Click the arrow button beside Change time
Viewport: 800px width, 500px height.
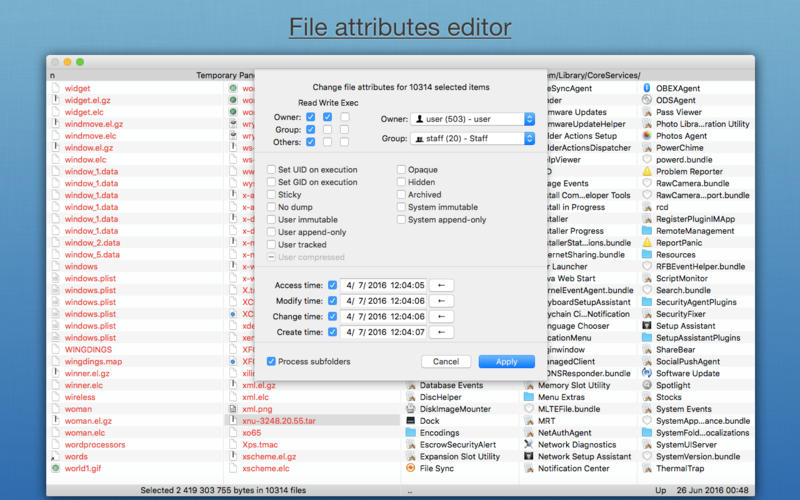pos(441,316)
